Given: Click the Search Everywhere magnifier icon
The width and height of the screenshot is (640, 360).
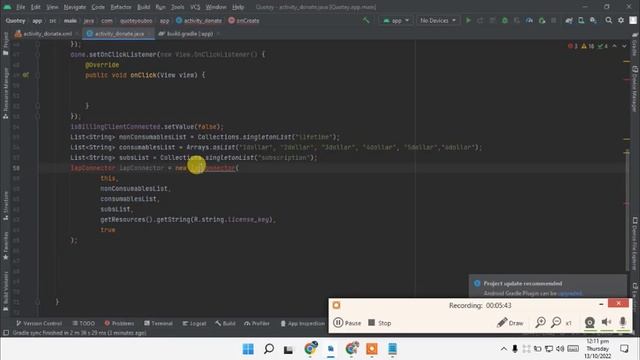Looking at the screenshot, I should click(x=609, y=20).
